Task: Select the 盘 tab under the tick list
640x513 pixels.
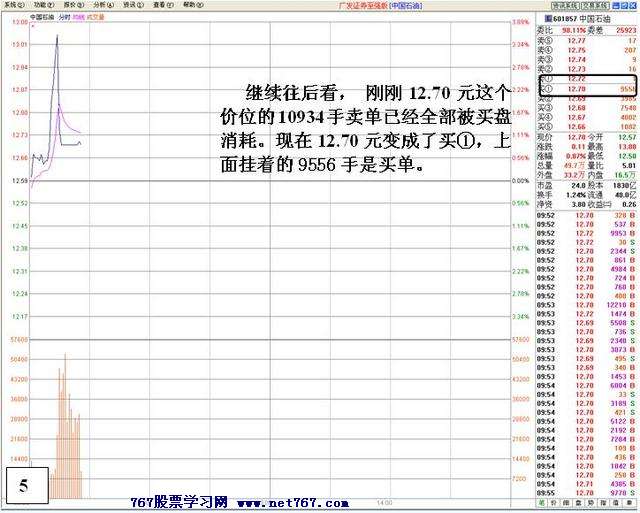Action: tap(578, 504)
